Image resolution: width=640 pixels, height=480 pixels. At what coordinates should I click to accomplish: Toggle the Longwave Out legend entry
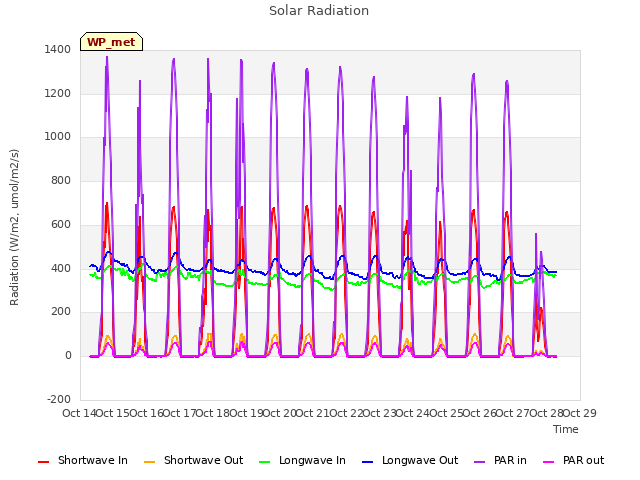point(410,460)
